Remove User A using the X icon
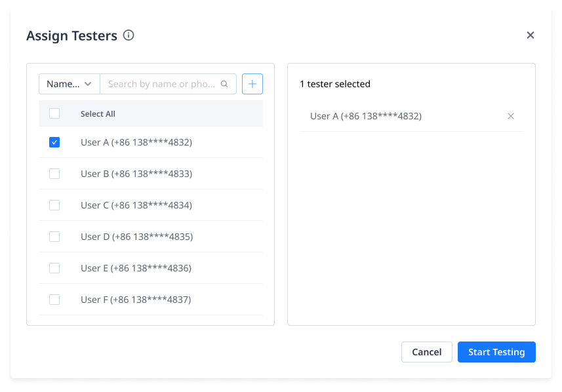 click(511, 116)
